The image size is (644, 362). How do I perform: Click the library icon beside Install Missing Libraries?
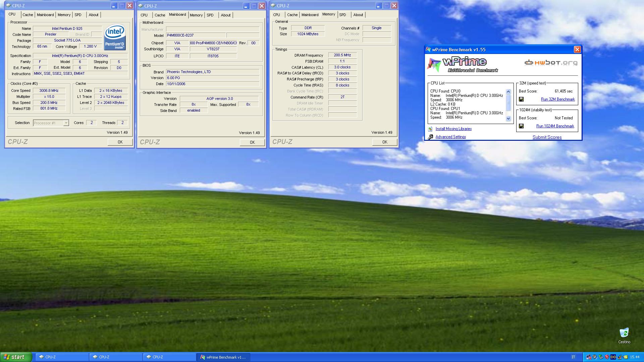(430, 129)
